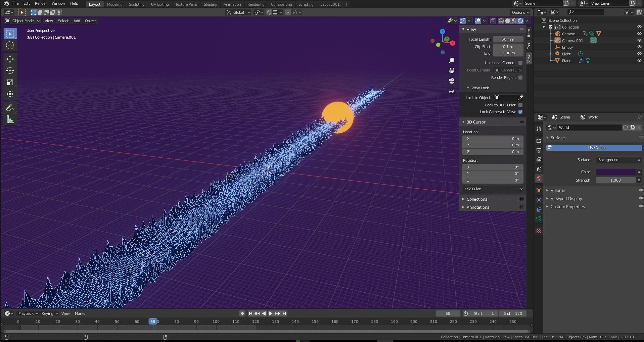Image resolution: width=644 pixels, height=342 pixels.
Task: Open the Object Constraints properties tab
Action: point(539,209)
